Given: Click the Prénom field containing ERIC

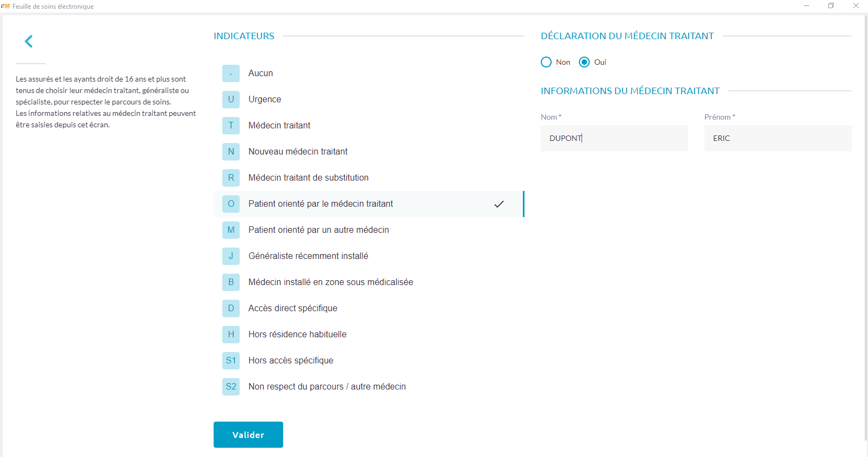Looking at the screenshot, I should pos(777,138).
